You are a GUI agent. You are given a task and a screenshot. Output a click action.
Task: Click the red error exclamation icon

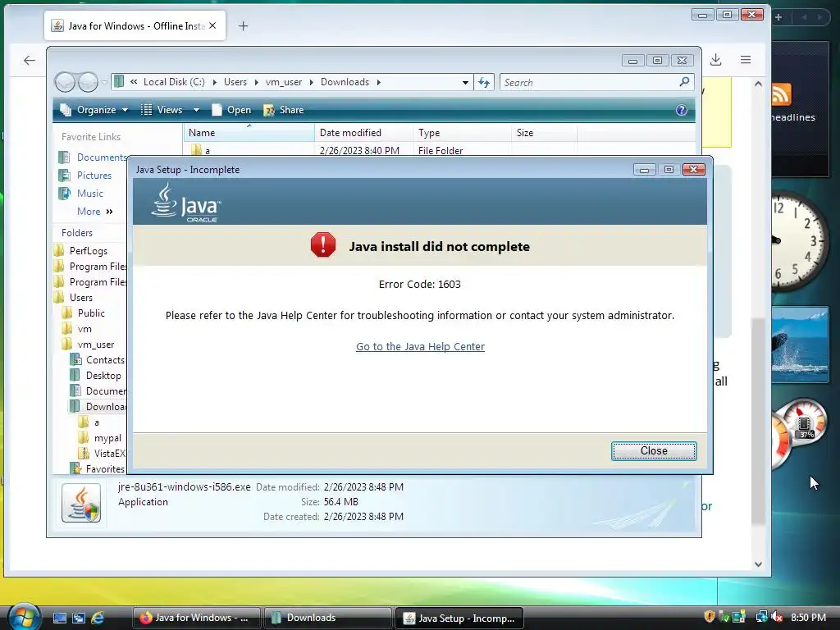click(x=323, y=245)
